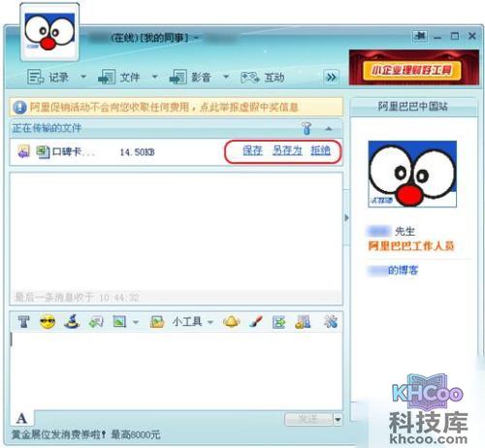Click the 阿里促销活动 fake-prize report notice
This screenshot has height=448, width=485.
(x=164, y=107)
